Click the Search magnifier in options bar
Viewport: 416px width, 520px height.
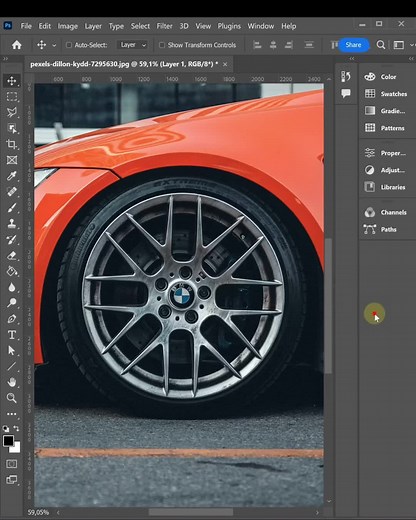click(381, 45)
